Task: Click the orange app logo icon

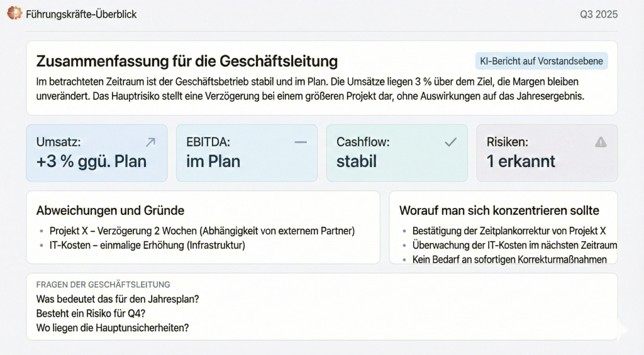Action: click(x=14, y=13)
